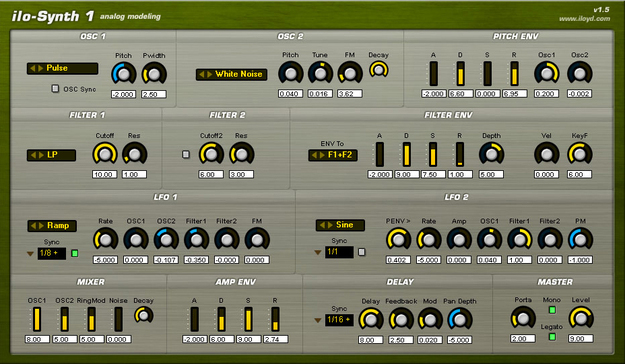Screen dimensions: 625x364
Task: Click the Amp Env R slider
Action: pyautogui.click(x=275, y=319)
